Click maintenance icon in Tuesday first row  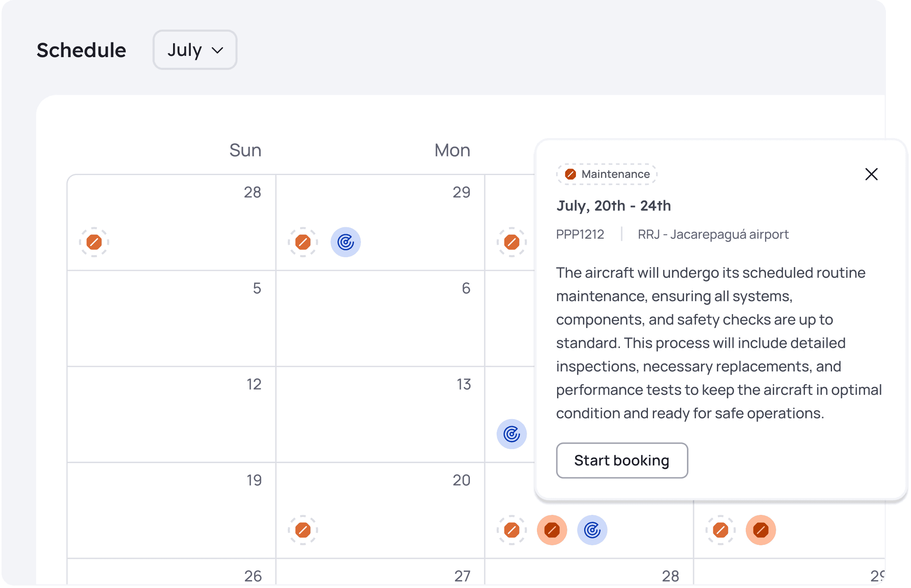pos(511,242)
